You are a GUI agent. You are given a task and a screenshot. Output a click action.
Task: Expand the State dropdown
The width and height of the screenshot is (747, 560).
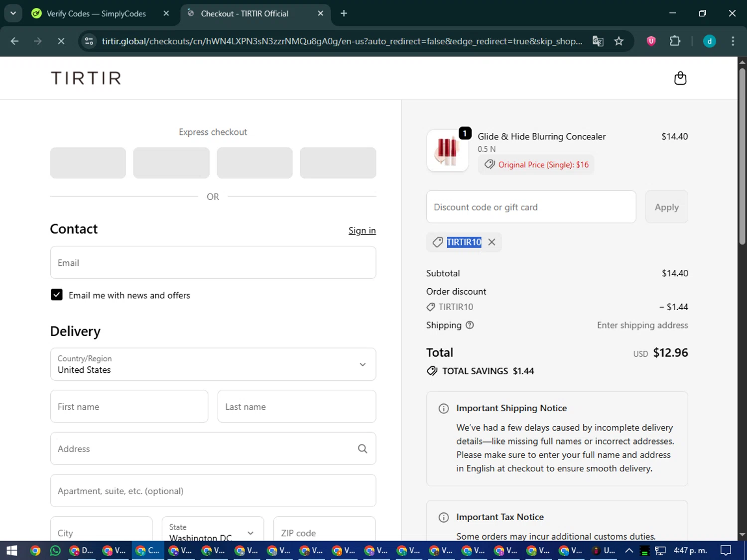point(213,530)
